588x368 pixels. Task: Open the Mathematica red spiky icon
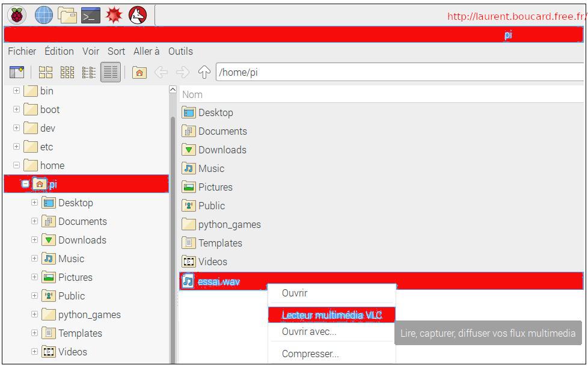(114, 16)
